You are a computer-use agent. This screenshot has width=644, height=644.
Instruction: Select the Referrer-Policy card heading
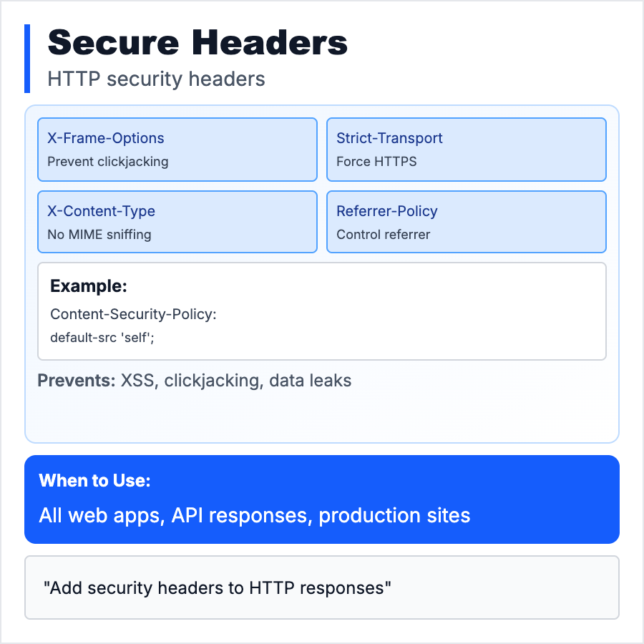(387, 211)
